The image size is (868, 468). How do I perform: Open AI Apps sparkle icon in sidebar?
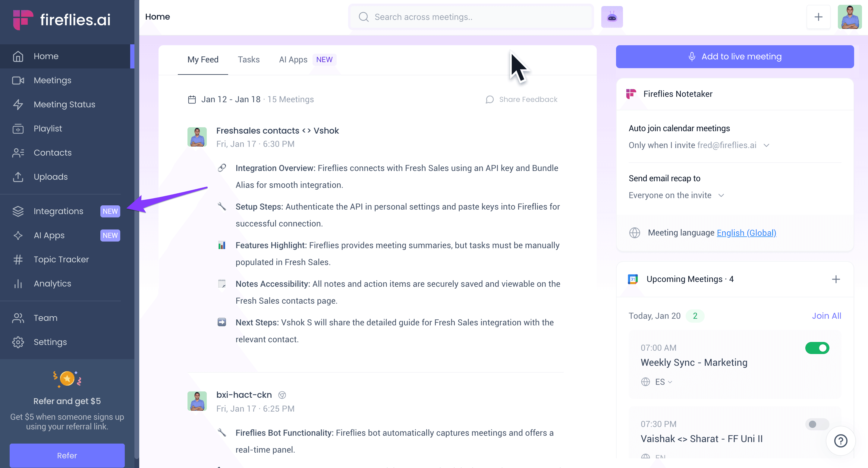click(18, 235)
